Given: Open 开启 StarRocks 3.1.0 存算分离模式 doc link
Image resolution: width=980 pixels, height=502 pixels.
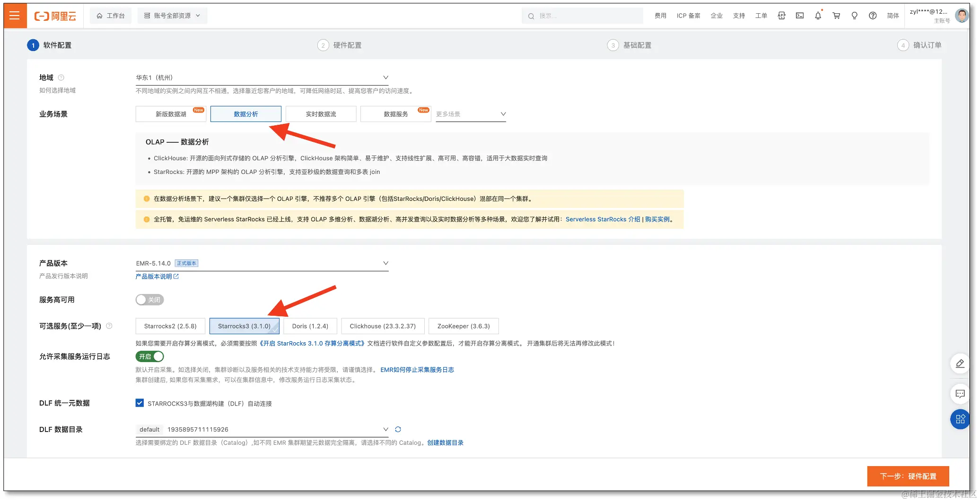Looking at the screenshot, I should 312,344.
